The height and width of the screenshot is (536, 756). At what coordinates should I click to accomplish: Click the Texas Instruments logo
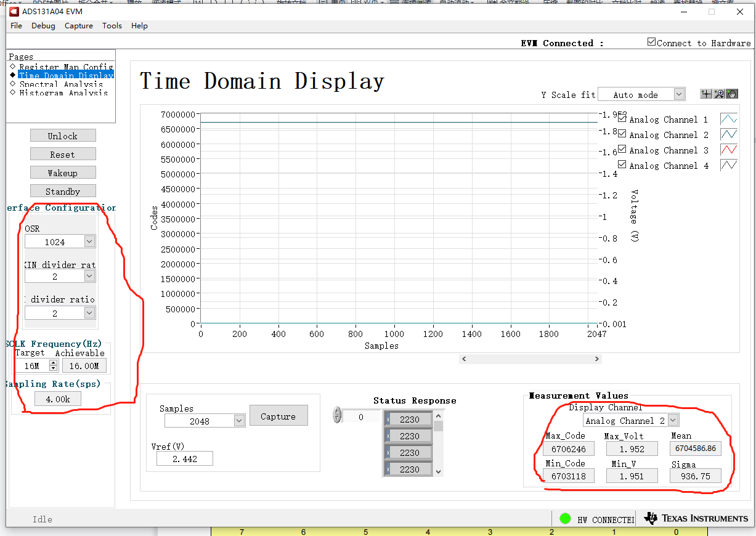(697, 518)
